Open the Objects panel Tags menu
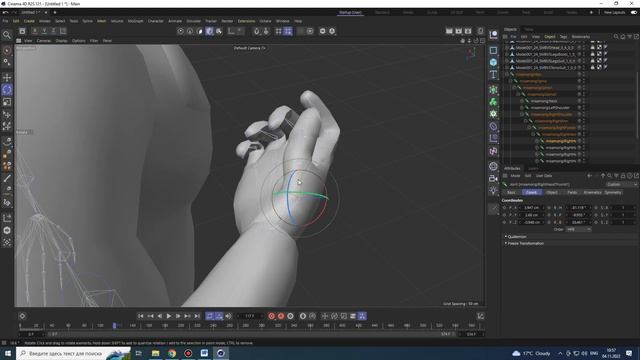This screenshot has height=360, width=640. pos(563,37)
